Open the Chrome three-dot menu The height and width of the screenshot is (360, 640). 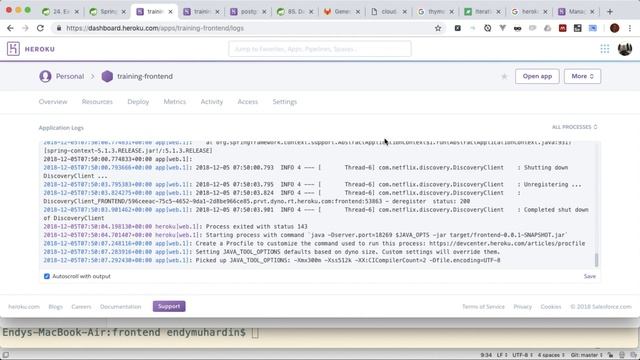[x=630, y=28]
